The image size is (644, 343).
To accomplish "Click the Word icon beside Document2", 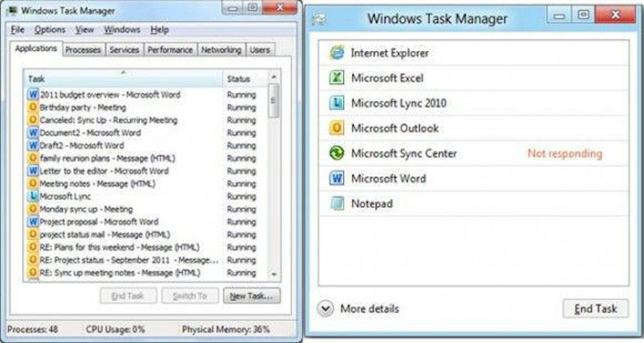I will tap(33, 133).
